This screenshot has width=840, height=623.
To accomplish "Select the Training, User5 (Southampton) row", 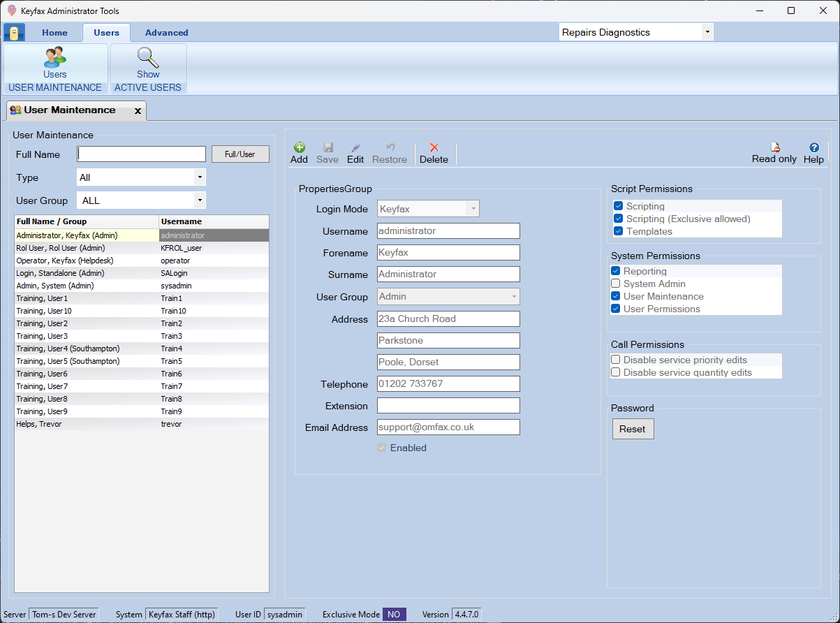I will [x=142, y=361].
